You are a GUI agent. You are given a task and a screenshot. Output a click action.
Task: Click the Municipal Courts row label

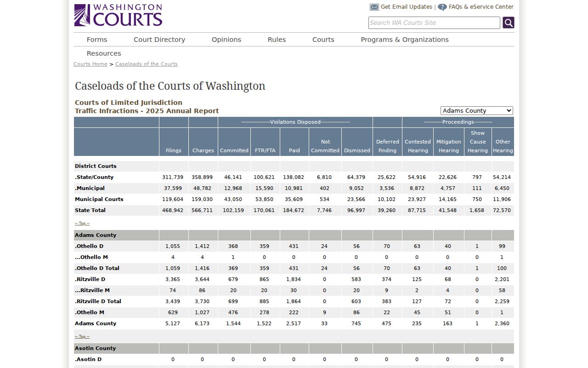click(99, 199)
